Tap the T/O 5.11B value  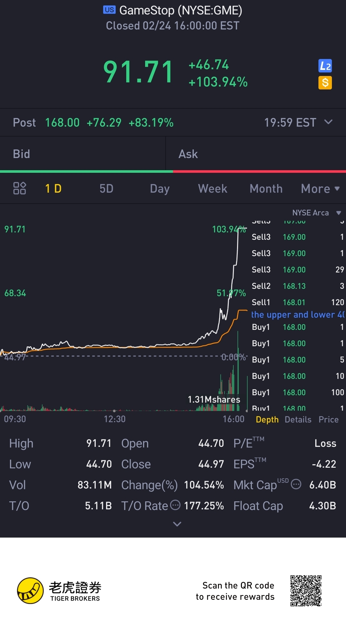(98, 506)
